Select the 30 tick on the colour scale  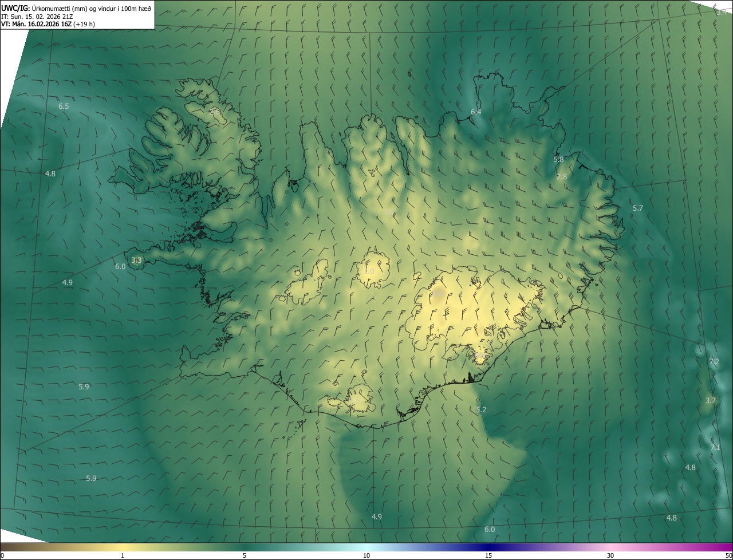(610, 556)
